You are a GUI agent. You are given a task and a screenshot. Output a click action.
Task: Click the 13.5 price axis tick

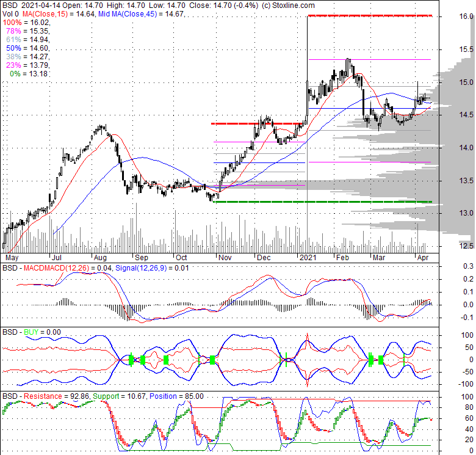click(466, 181)
